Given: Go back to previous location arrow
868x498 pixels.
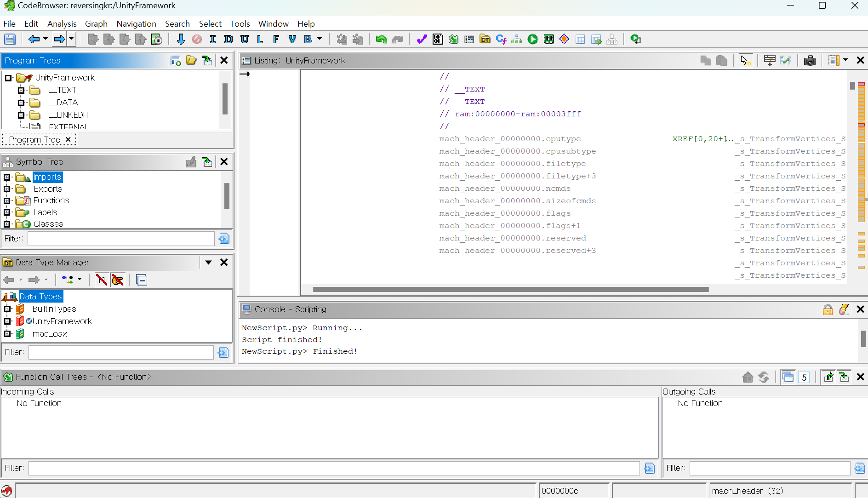Looking at the screenshot, I should pos(34,40).
